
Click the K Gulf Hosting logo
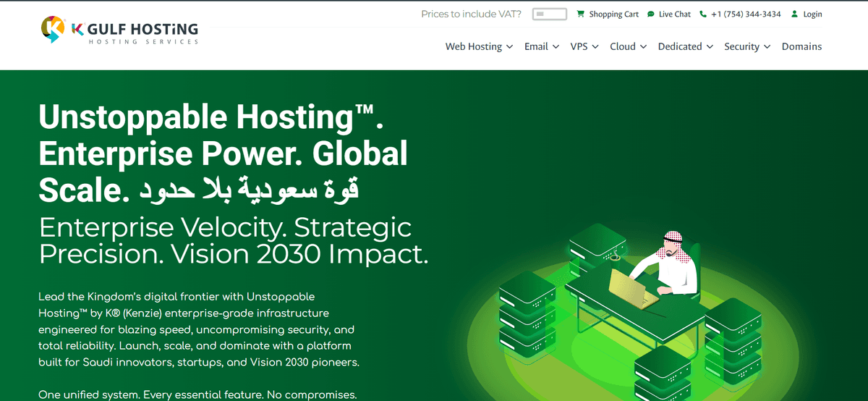point(119,30)
